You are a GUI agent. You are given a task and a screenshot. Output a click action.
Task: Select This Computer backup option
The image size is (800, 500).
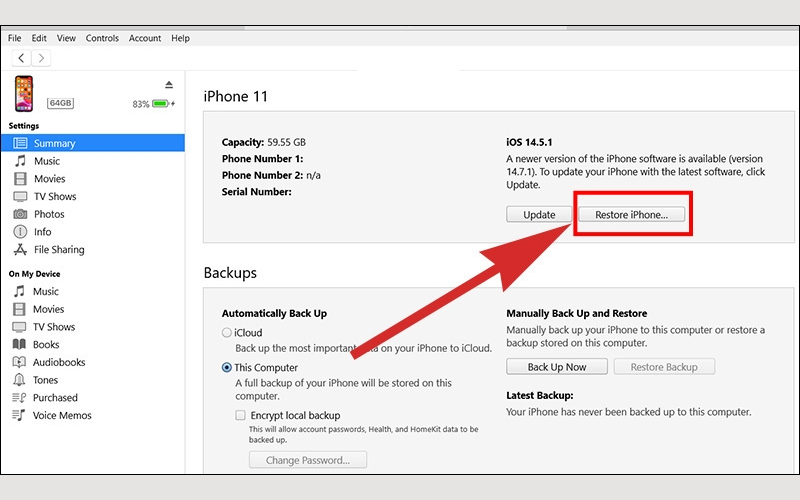point(227,368)
